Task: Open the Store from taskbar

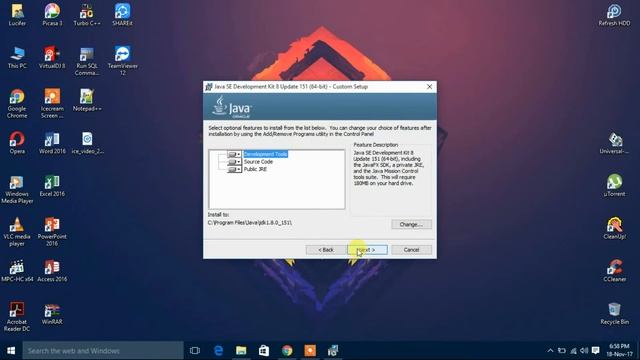Action: click(264, 351)
